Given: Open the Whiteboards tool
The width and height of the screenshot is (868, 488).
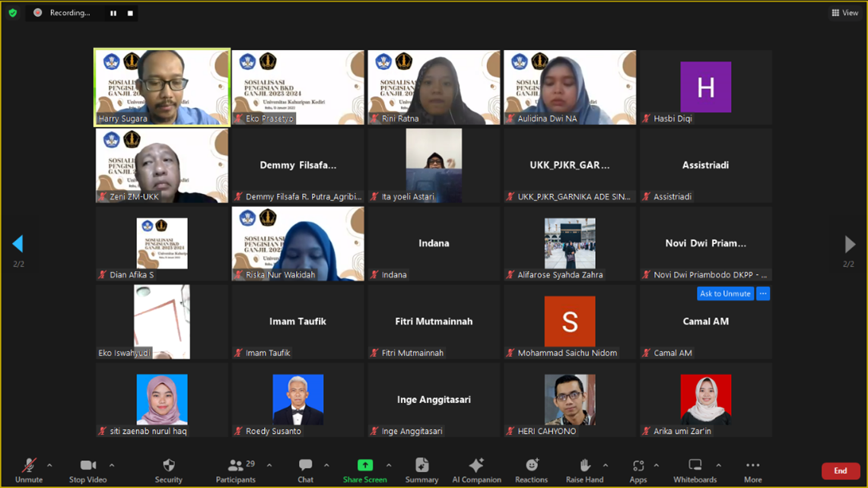Looking at the screenshot, I should tap(695, 471).
